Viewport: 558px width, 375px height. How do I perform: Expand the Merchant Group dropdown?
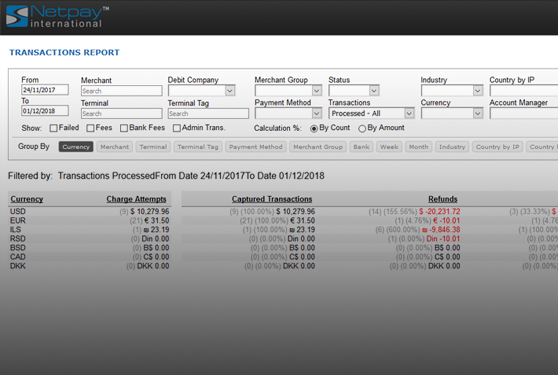[288, 90]
